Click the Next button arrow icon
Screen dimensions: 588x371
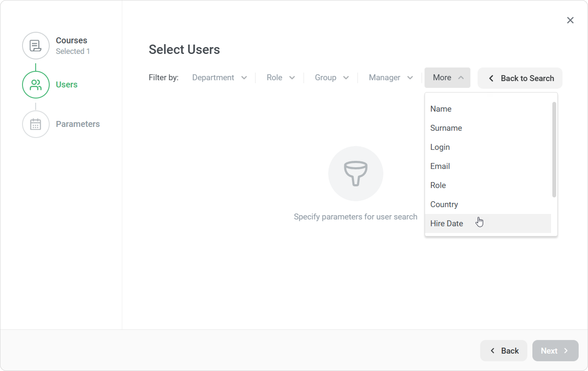(566, 351)
